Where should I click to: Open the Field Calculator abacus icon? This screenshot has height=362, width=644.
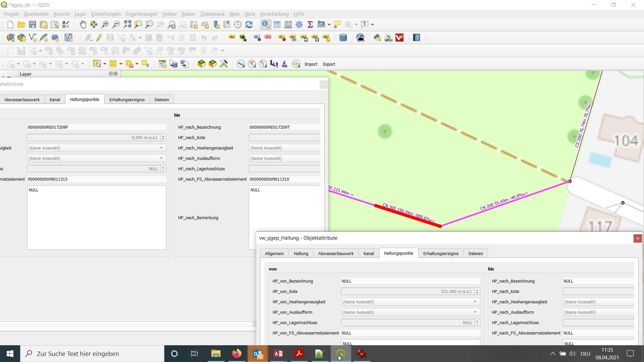pyautogui.click(x=288, y=24)
